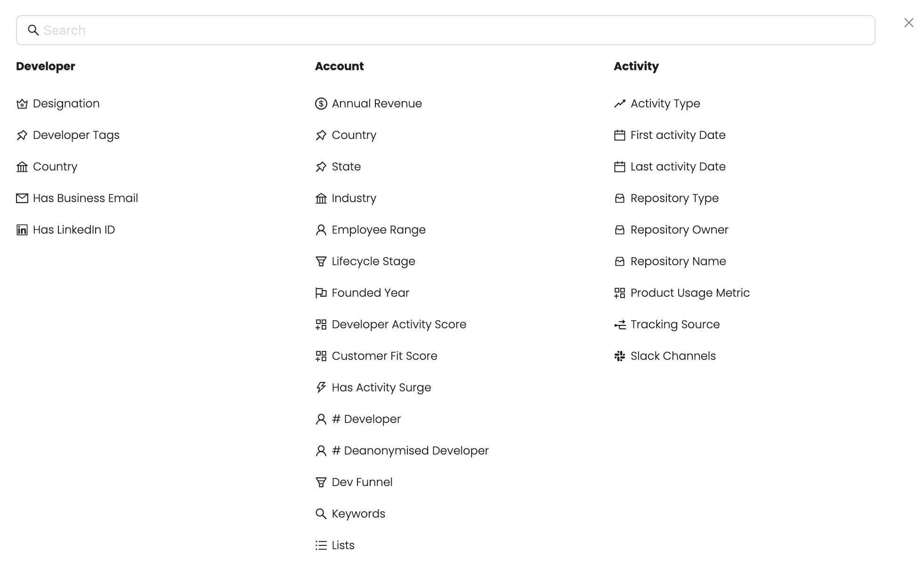Image resolution: width=924 pixels, height=568 pixels.
Task: Select the Lists filter option
Action: pyautogui.click(x=343, y=545)
